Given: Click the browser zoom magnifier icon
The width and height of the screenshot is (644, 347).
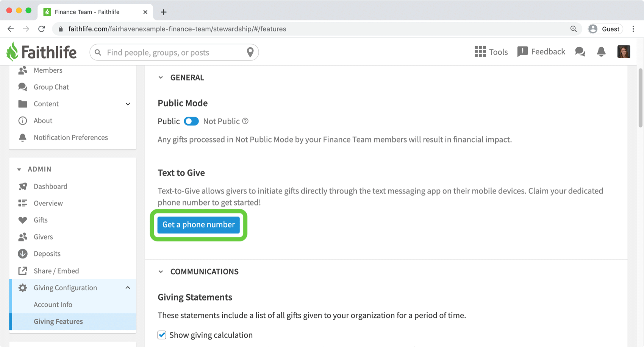Looking at the screenshot, I should 574,29.
